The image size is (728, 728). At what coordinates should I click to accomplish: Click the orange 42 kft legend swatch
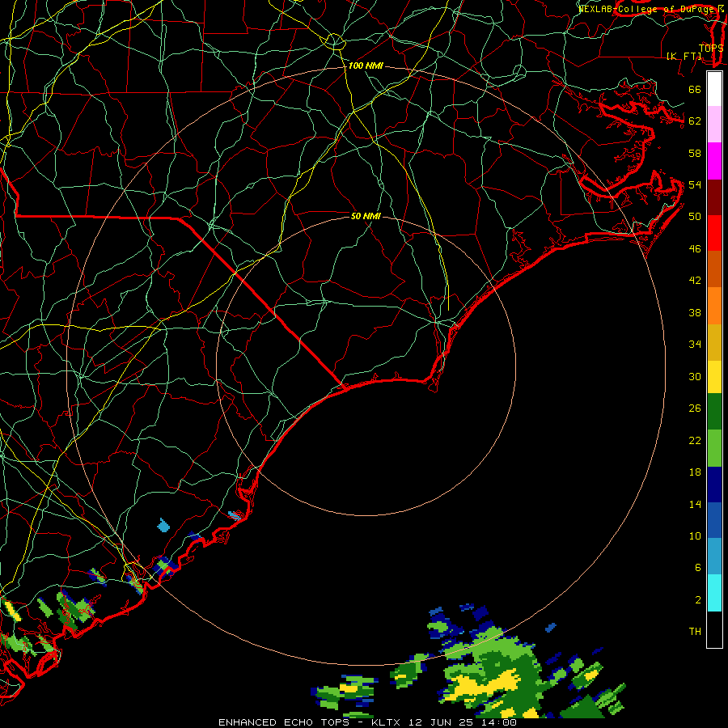pos(714,306)
